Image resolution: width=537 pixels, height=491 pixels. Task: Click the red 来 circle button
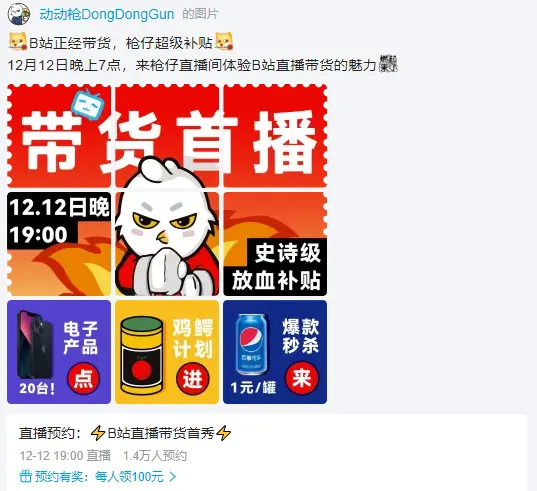click(x=302, y=378)
